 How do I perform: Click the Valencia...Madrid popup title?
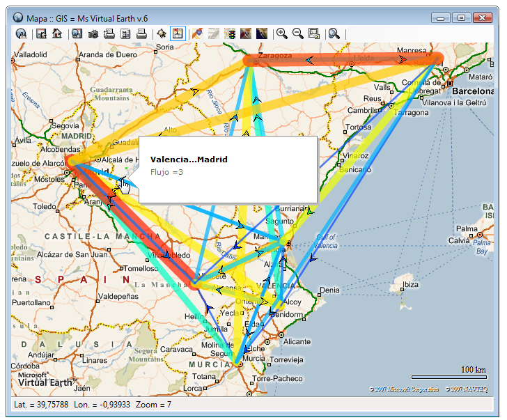point(189,160)
